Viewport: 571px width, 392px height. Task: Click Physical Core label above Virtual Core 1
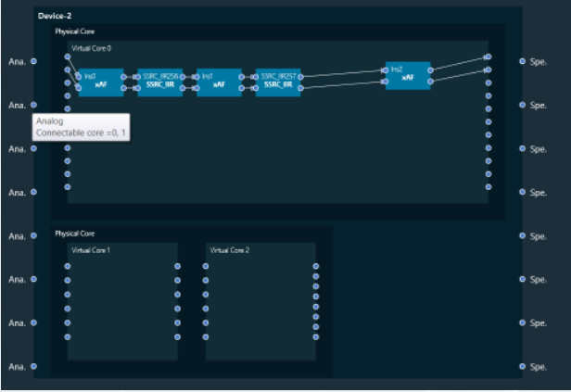pyautogui.click(x=75, y=234)
